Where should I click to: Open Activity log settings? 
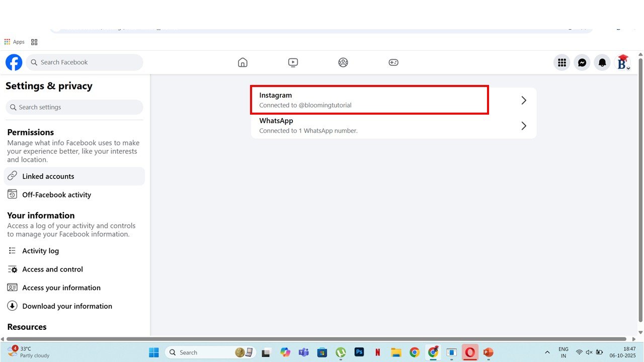(40, 251)
